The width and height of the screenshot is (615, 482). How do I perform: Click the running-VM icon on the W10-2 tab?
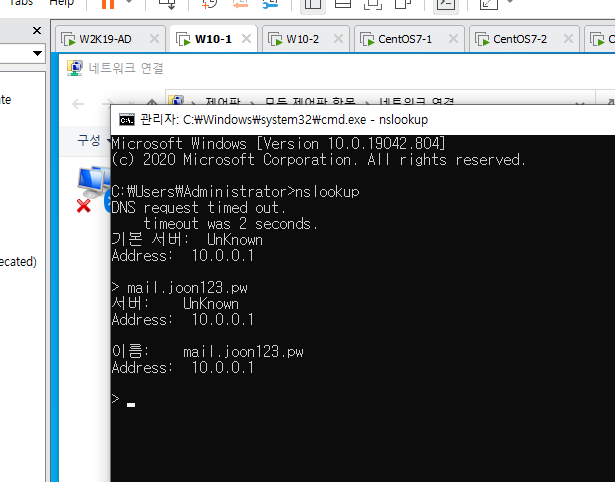[x=275, y=39]
